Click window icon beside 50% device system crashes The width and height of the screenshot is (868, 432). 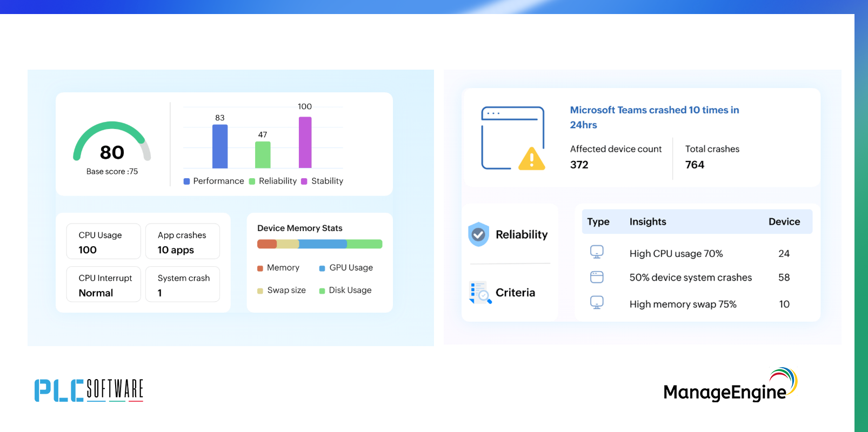tap(597, 277)
